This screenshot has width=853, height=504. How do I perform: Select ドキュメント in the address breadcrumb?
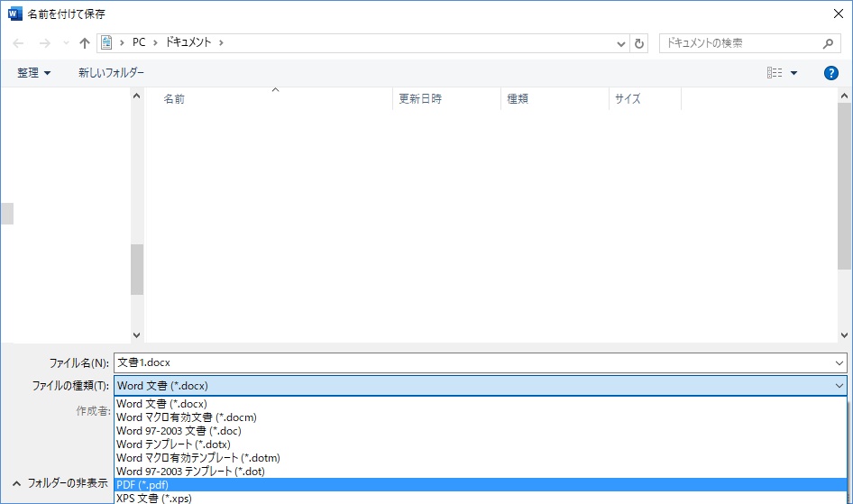[x=188, y=42]
